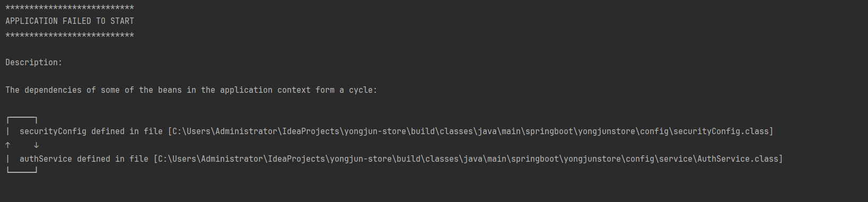
Task: Click the word 'dependencies' in the description sentence
Action: (53, 90)
